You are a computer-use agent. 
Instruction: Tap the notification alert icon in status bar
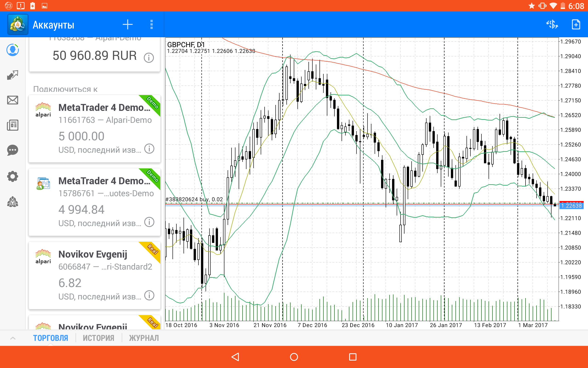click(21, 6)
